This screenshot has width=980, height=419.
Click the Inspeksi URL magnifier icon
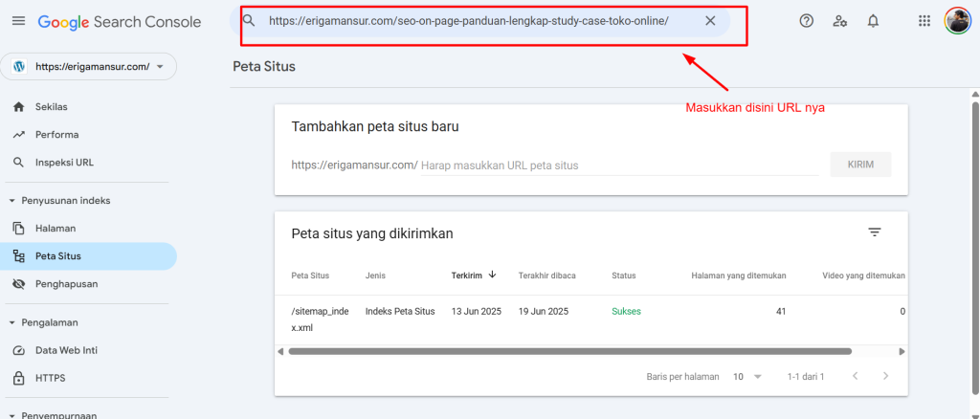pyautogui.click(x=19, y=163)
